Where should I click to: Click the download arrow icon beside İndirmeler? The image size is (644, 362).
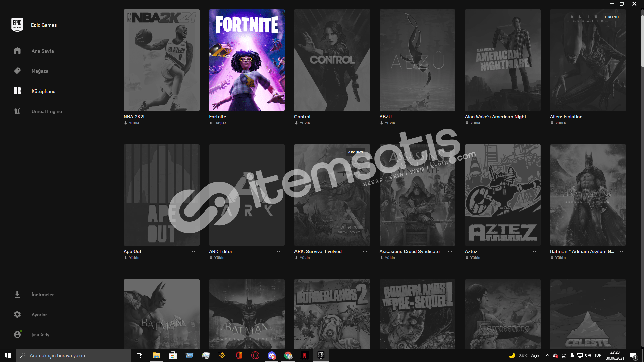[17, 294]
